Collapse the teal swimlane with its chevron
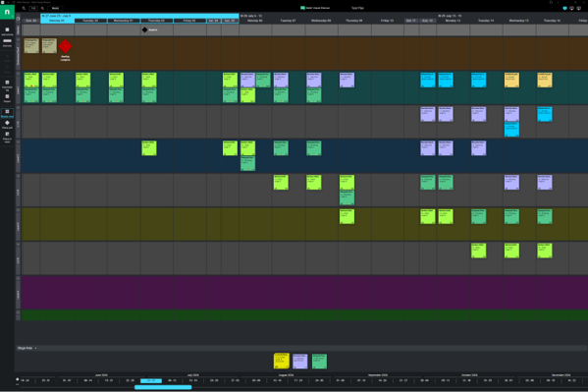This screenshot has width=588, height=392. tap(18, 74)
